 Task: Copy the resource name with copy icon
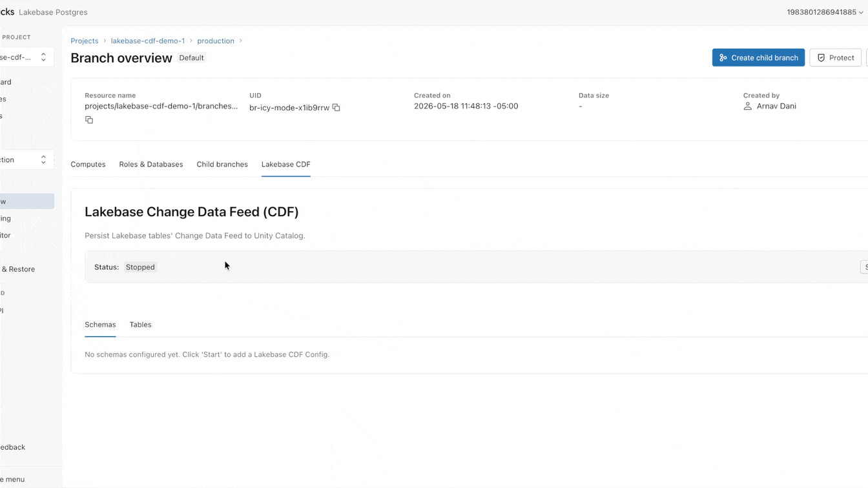(89, 120)
